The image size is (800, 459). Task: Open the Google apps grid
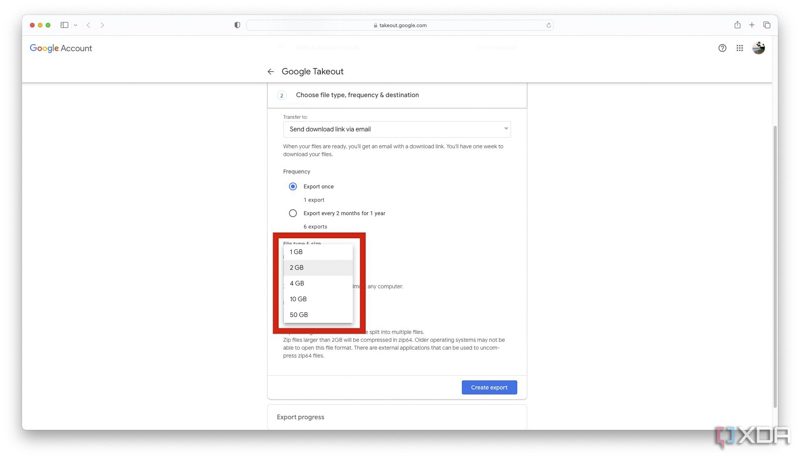(740, 48)
